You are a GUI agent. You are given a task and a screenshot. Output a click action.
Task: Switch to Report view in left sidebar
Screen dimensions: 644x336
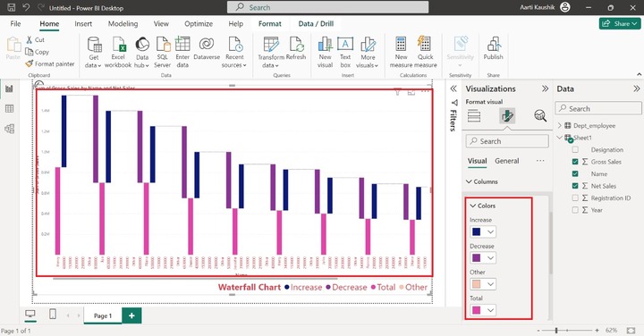(x=9, y=88)
